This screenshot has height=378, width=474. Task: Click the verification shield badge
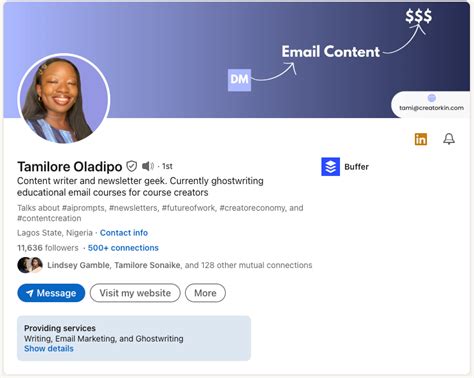132,166
